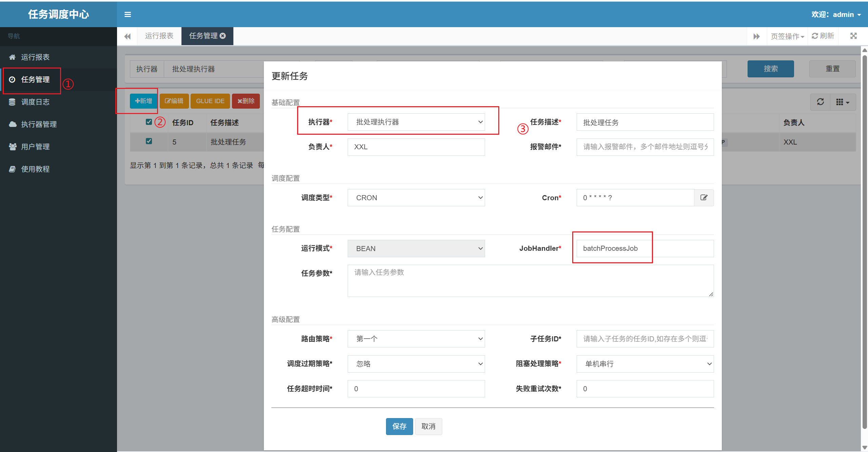The height and width of the screenshot is (452, 868).
Task: Click the scroll tabs left double-arrow icon
Action: 127,36
